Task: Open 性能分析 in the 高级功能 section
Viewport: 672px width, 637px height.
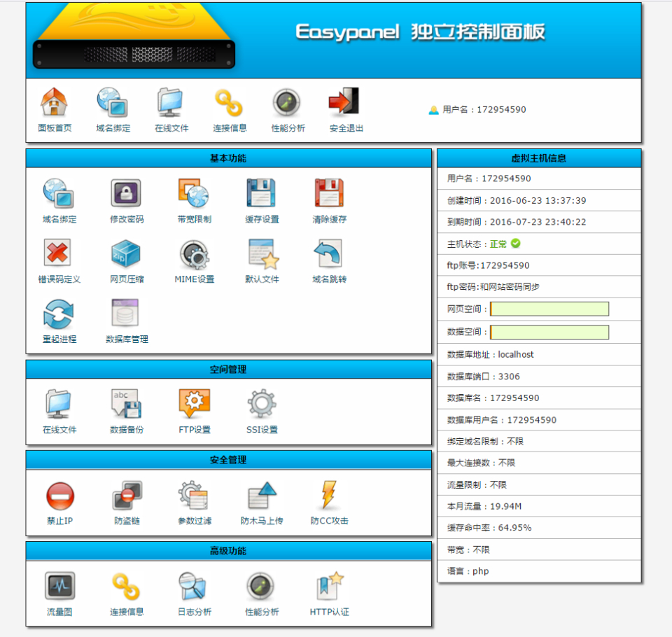Action: (260, 587)
